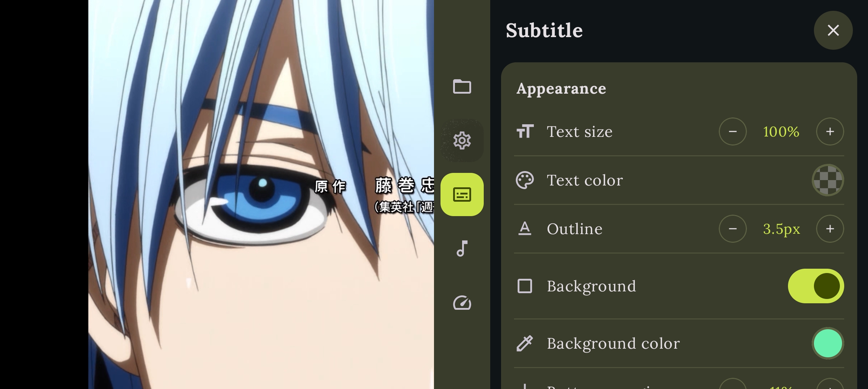
Task: Decrease outline thickness
Action: [732, 229]
